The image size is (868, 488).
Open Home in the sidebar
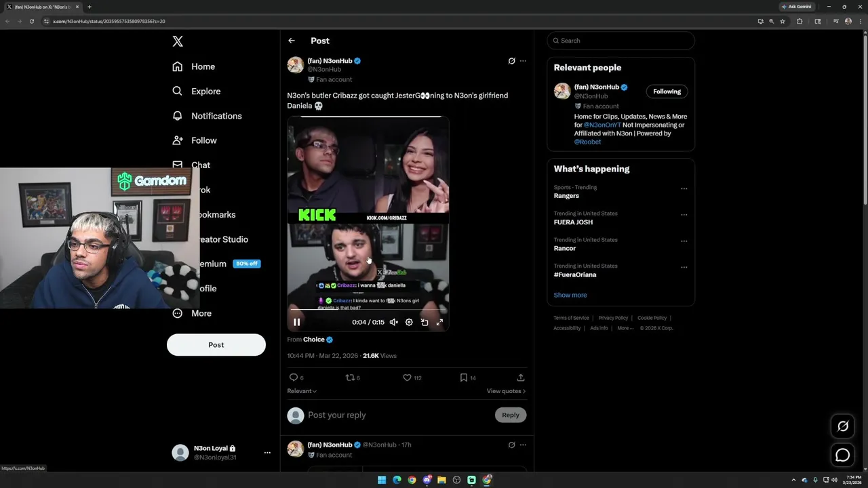point(194,66)
